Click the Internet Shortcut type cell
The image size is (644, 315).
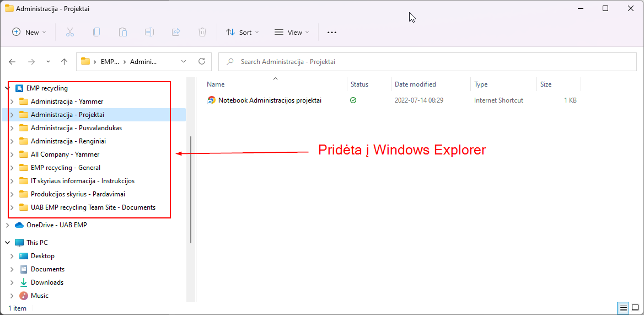498,100
